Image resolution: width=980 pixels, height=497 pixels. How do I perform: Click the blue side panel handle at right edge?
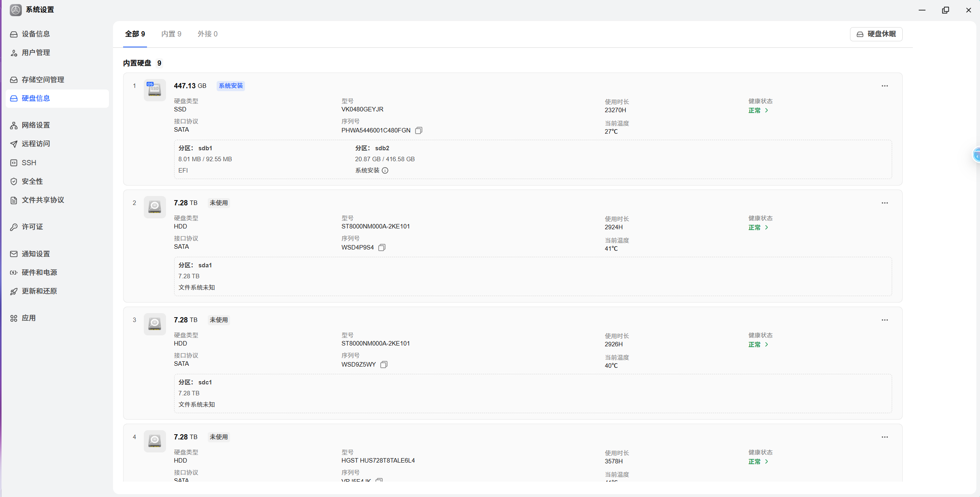[x=977, y=155]
